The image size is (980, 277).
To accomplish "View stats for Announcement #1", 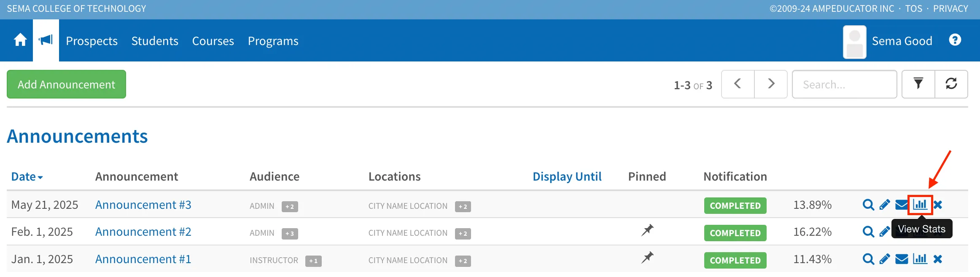I will 920,259.
